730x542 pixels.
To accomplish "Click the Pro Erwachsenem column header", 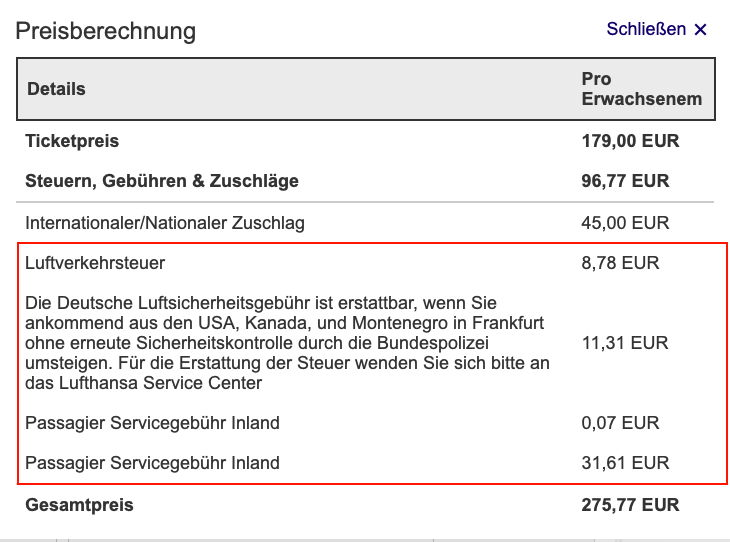I will pyautogui.click(x=641, y=89).
